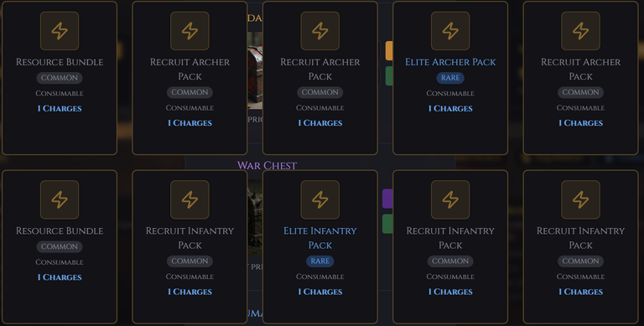Screen dimensions: 644x326
Task: Click the Rare badge on Elite Infantry Pack
Action: click(x=320, y=261)
